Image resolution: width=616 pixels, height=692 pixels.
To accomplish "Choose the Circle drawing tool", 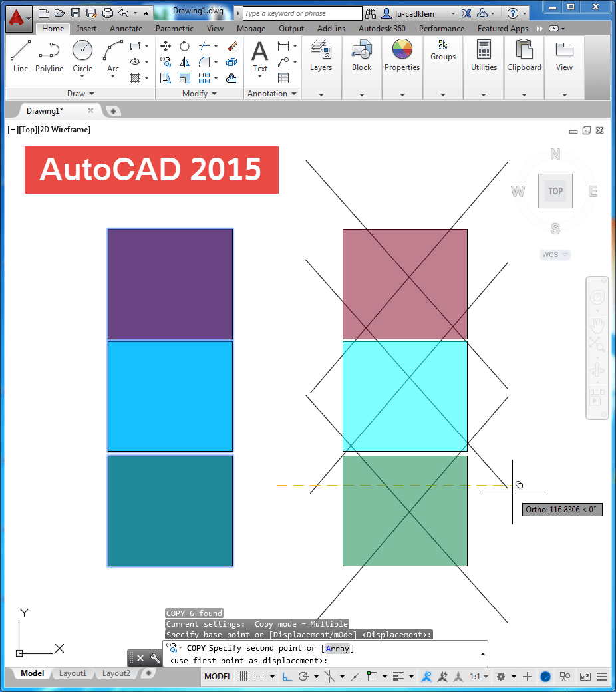I will (x=82, y=56).
